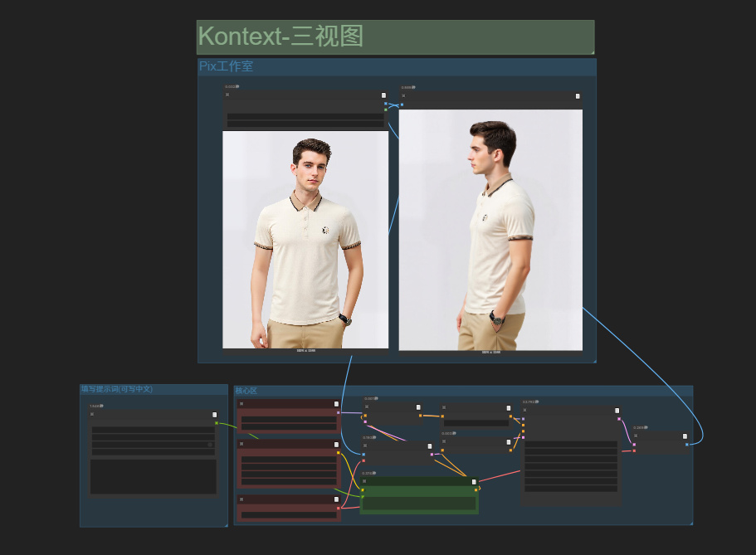Collapse the 0.007秒 node
The width and height of the screenshot is (756, 555).
[x=367, y=407]
